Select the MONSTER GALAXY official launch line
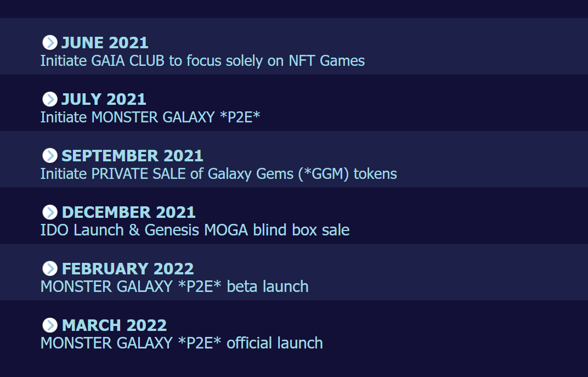The width and height of the screenshot is (588, 377). click(182, 343)
